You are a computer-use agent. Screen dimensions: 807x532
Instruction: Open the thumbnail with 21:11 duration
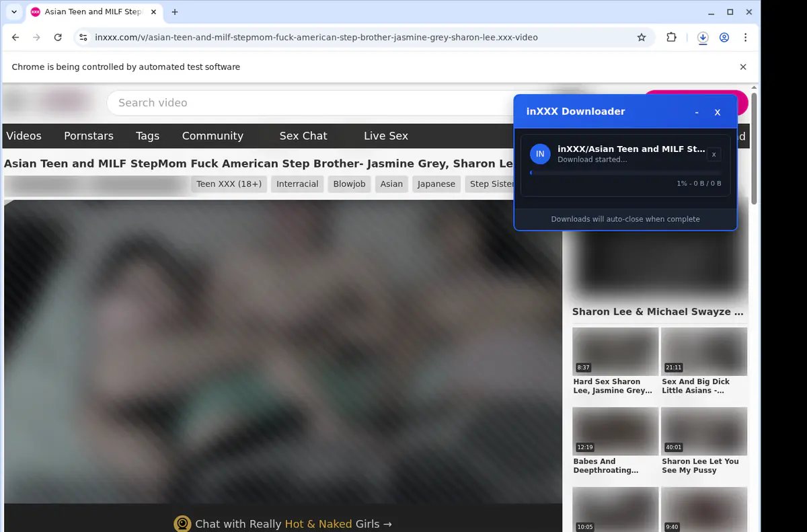click(x=704, y=351)
